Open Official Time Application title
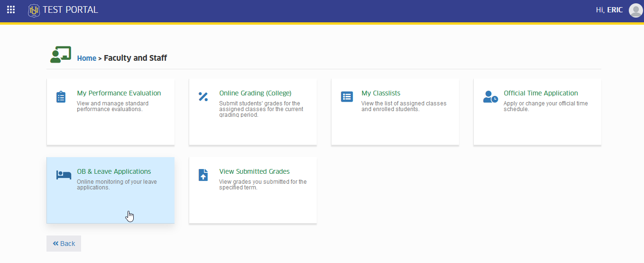The height and width of the screenshot is (263, 644). pos(541,93)
